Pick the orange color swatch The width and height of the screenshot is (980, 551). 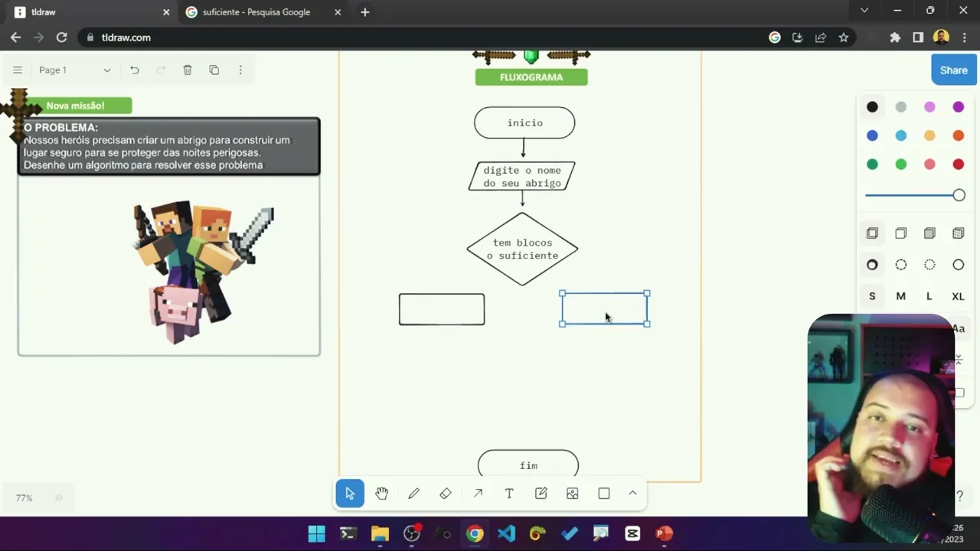click(959, 135)
